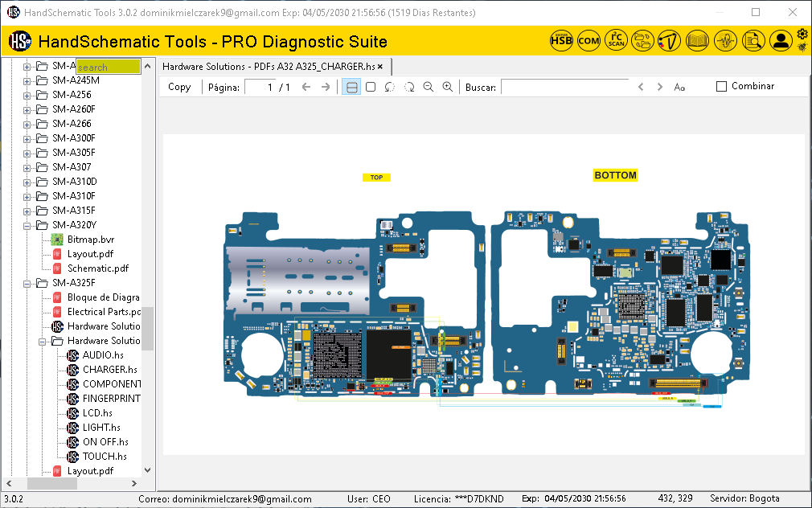
Task: Select single page view mode
Action: pyautogui.click(x=371, y=87)
